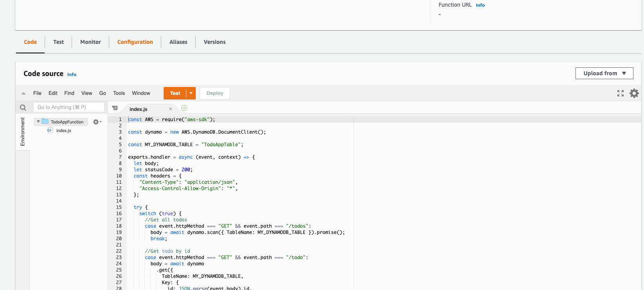Image resolution: width=644 pixels, height=290 pixels.
Task: Run the orange Test button
Action: pos(175,93)
